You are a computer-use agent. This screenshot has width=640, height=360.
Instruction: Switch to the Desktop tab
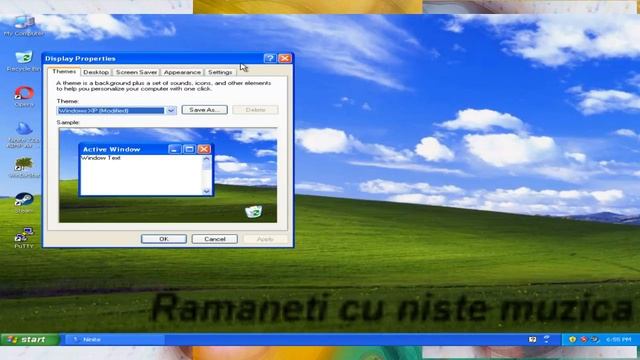(96, 72)
